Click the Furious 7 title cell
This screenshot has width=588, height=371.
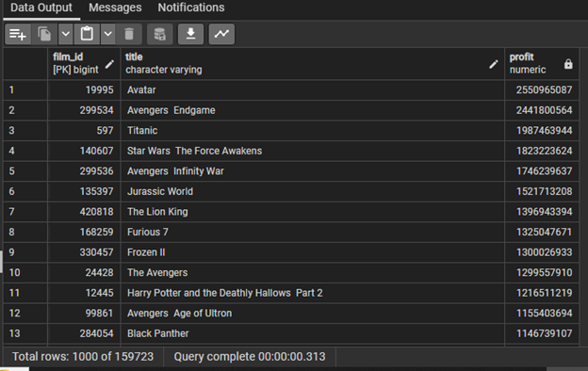313,232
